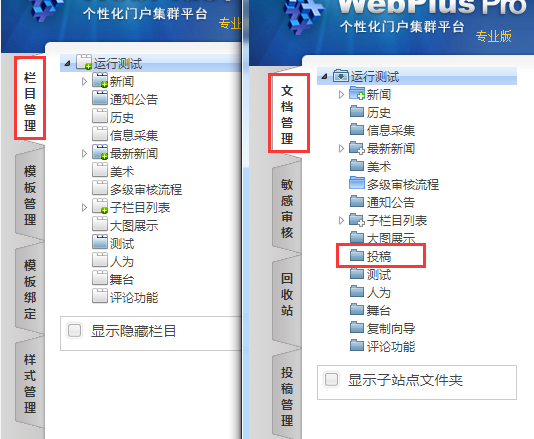Viewport: 534px width, 439px height.
Task: Switch to the 敏感审核 side tab
Action: pyautogui.click(x=287, y=208)
